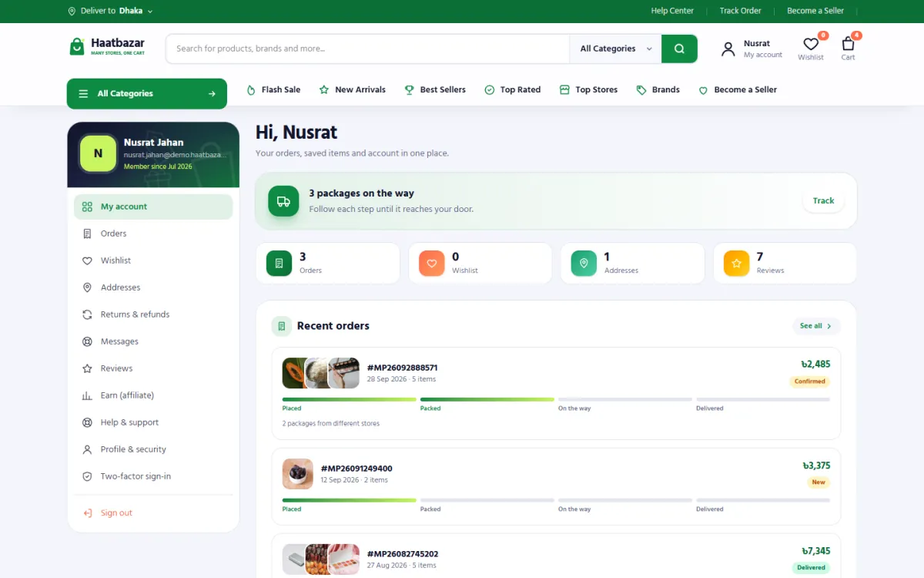Click the New status badge

pyautogui.click(x=819, y=482)
